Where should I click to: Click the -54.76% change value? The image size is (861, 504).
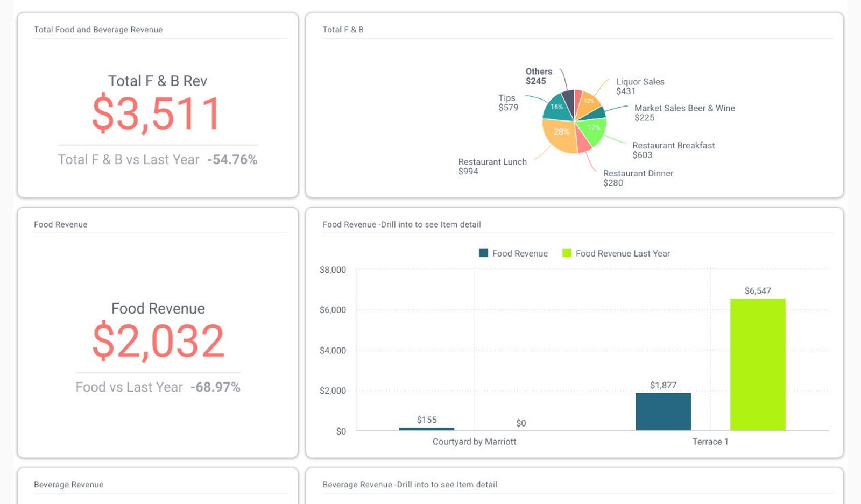(232, 160)
